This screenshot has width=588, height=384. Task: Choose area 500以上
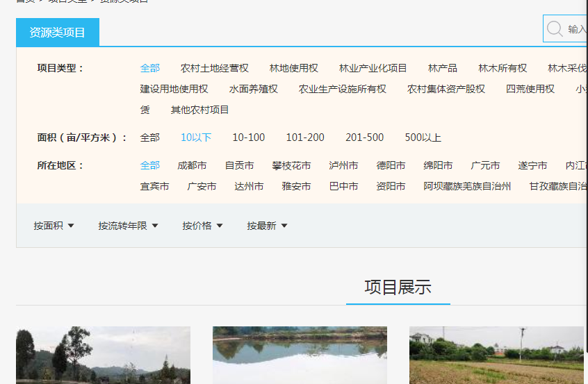(x=423, y=137)
